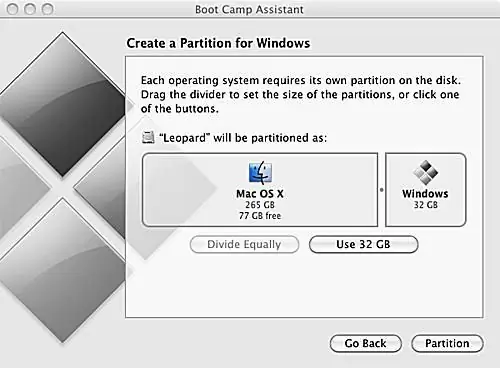Screen dimensions: 500x368
Task: Select the Windows partition box
Action: [426, 190]
